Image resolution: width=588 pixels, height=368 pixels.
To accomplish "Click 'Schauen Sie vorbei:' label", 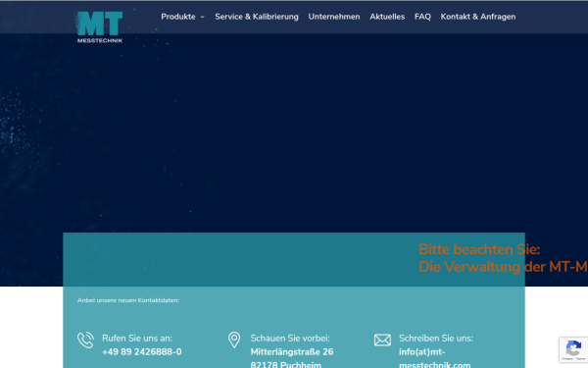I will click(x=290, y=338).
